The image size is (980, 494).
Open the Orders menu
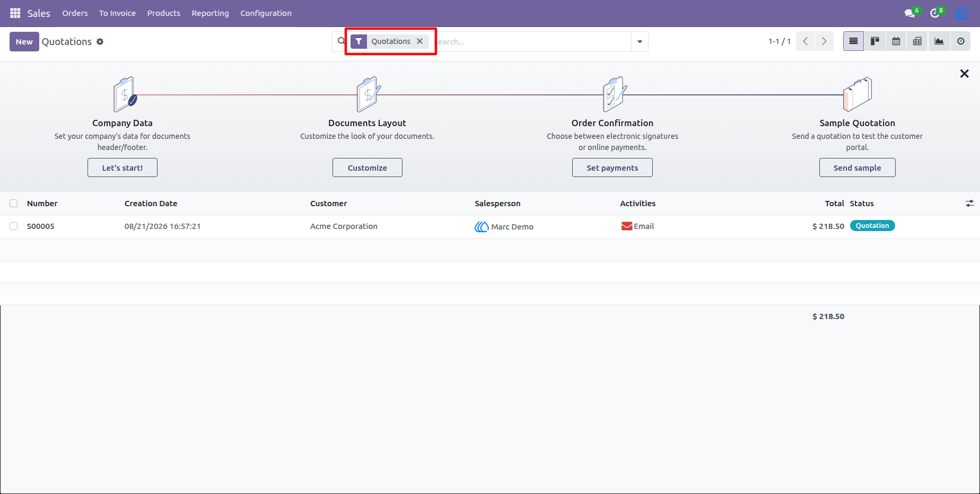75,13
